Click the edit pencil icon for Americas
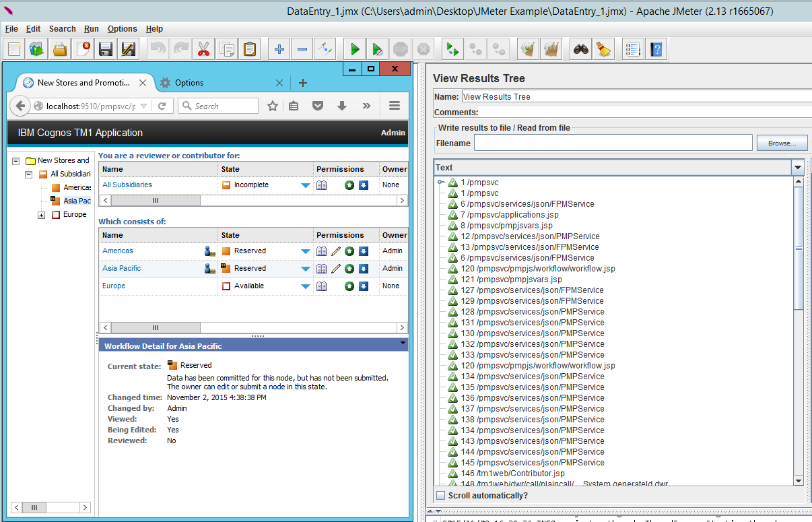The image size is (812, 522). click(x=336, y=251)
